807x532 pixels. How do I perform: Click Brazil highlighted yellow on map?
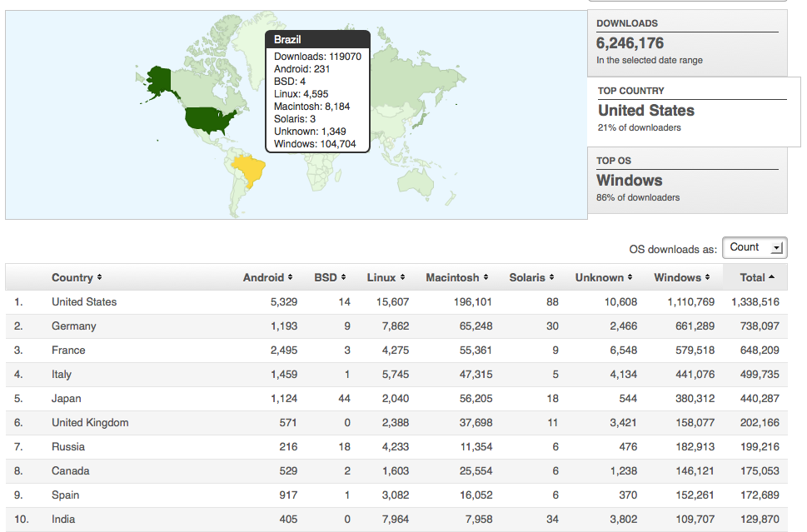point(250,172)
